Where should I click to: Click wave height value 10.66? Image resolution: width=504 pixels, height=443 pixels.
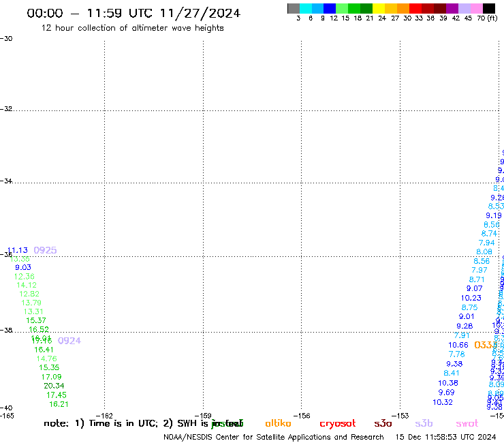pyautogui.click(x=458, y=345)
